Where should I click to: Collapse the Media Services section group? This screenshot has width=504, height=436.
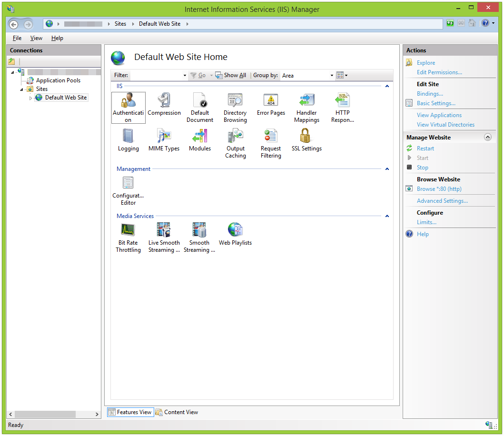(387, 216)
